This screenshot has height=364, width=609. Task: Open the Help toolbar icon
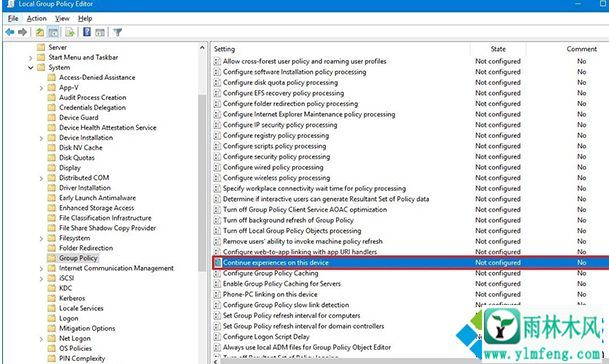point(87,32)
